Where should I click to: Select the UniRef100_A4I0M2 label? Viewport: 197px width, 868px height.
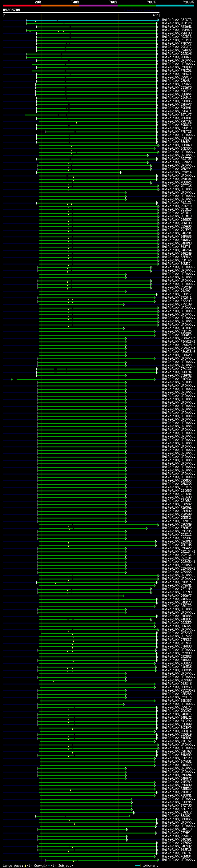[x=176, y=328]
